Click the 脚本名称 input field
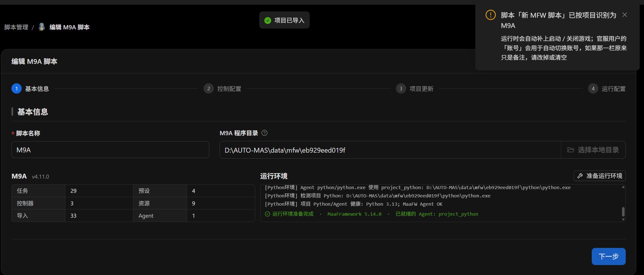 [x=110, y=150]
